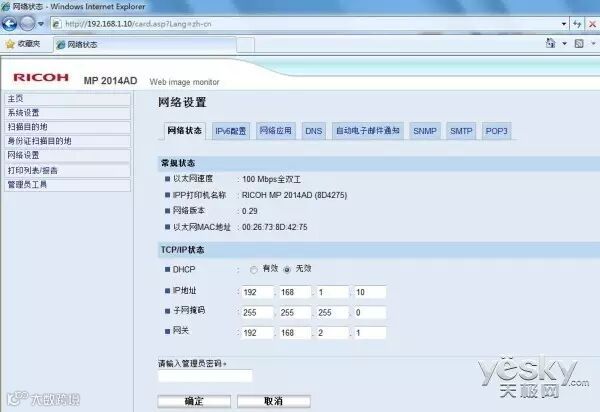Click the IPP printer name RICOH MP 2014AD (8D4275)

coord(295,195)
